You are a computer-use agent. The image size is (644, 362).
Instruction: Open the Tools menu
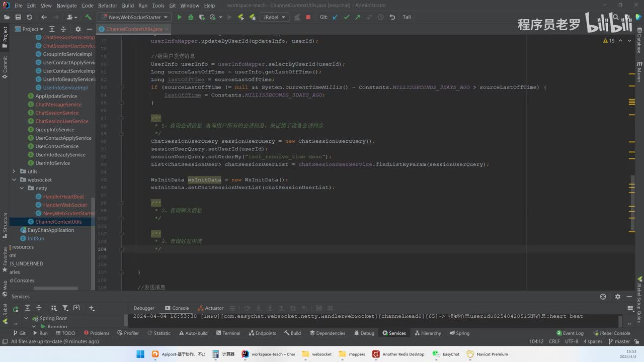(x=158, y=6)
